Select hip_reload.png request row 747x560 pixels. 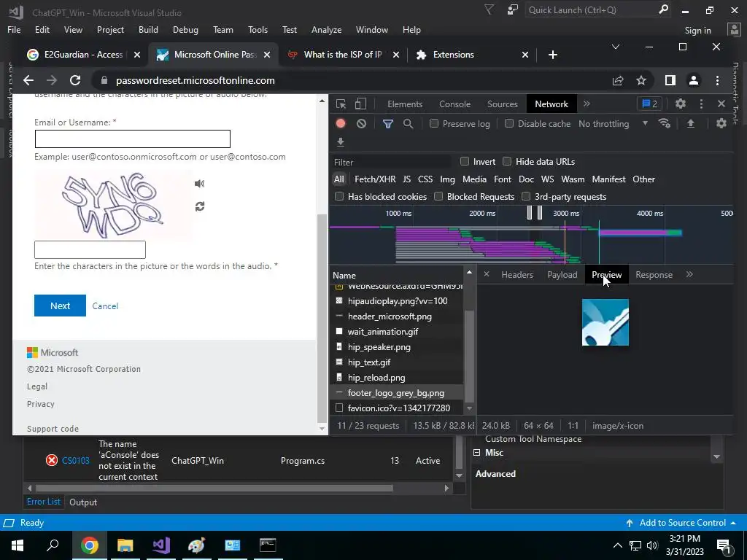click(396, 377)
